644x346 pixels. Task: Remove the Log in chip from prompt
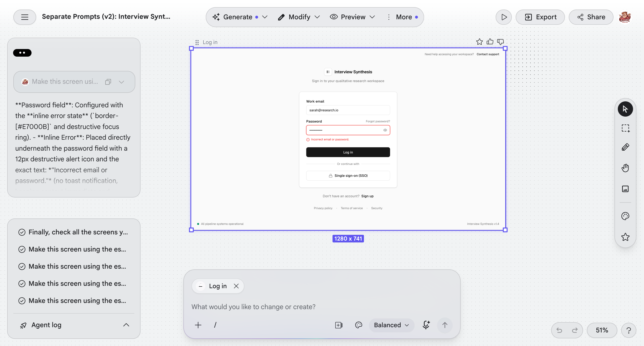pos(236,286)
